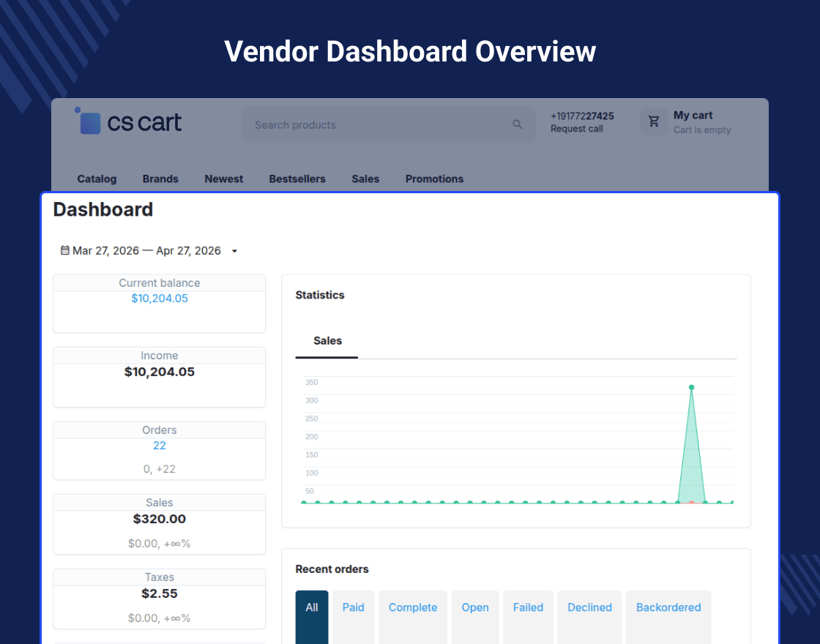This screenshot has height=644, width=820.
Task: Click the peak data point on the sales chart
Action: 691,387
